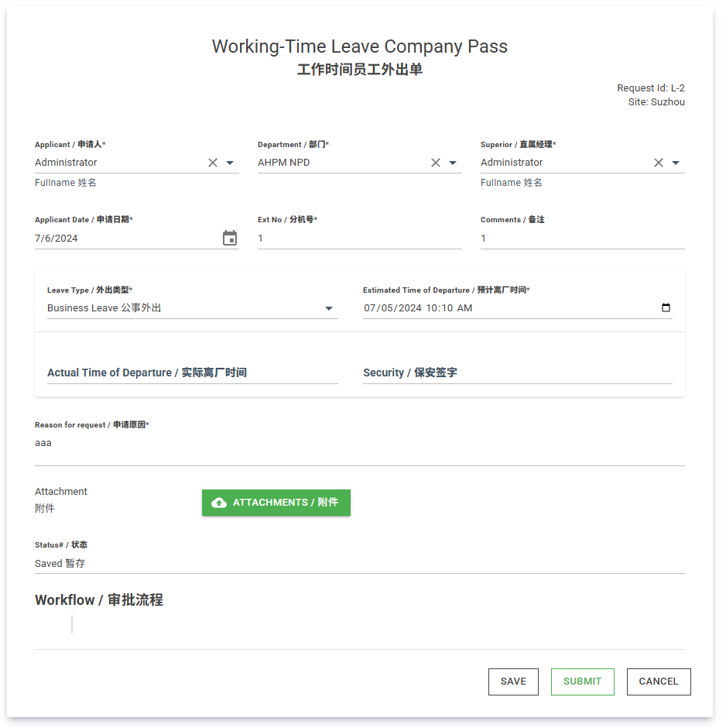Select the Actual Time of Departure field

192,373
